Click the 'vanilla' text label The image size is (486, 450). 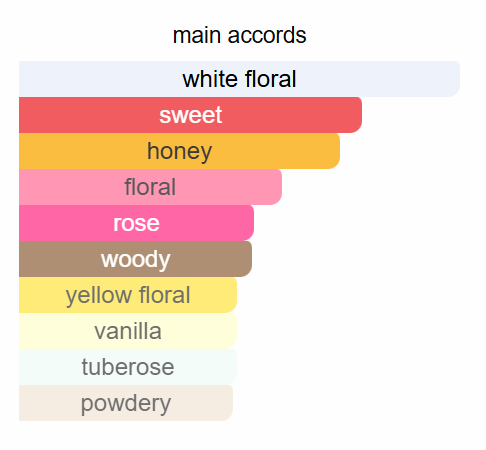[128, 331]
